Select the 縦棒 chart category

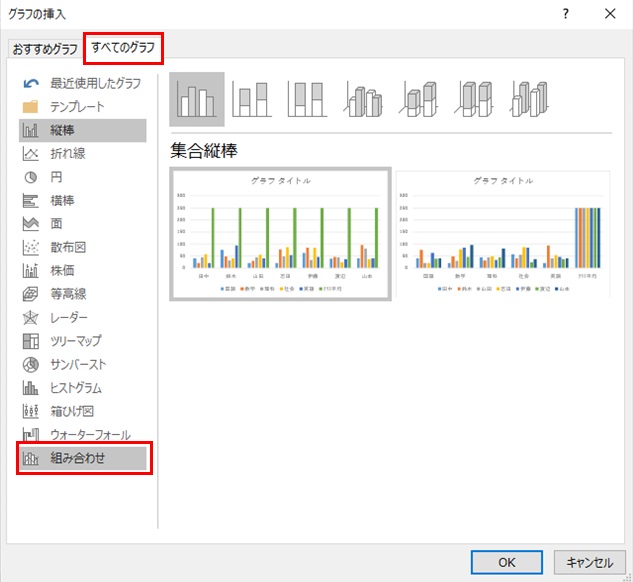click(x=82, y=130)
